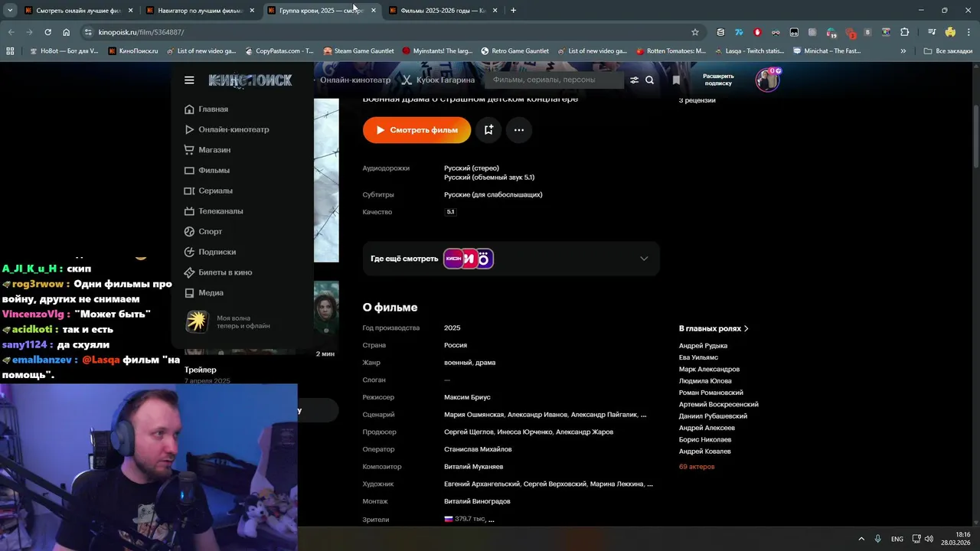Open the 'КиноПоиск.ru' bookmark
Screen dimensions: 980x551
[x=132, y=51]
